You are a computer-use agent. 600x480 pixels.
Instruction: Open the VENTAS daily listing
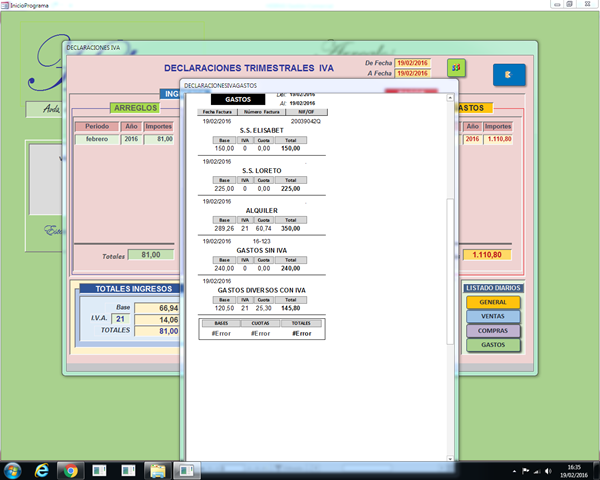[x=493, y=316]
